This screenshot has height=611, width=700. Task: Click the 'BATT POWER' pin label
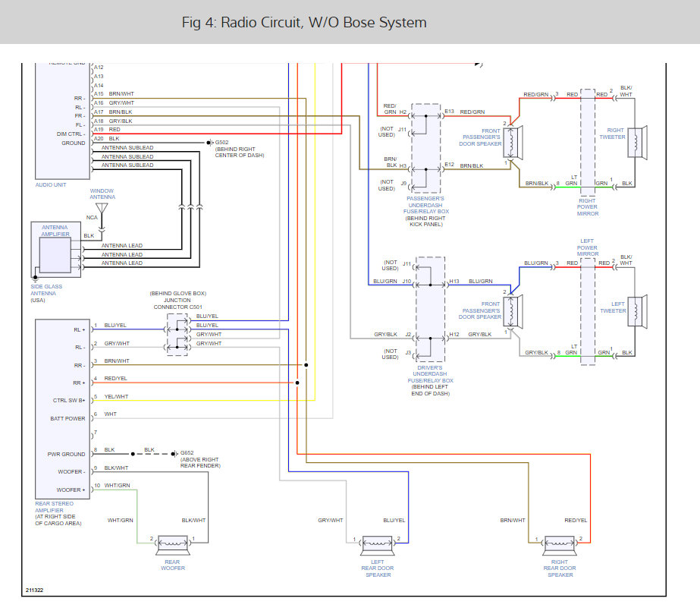tap(67, 419)
